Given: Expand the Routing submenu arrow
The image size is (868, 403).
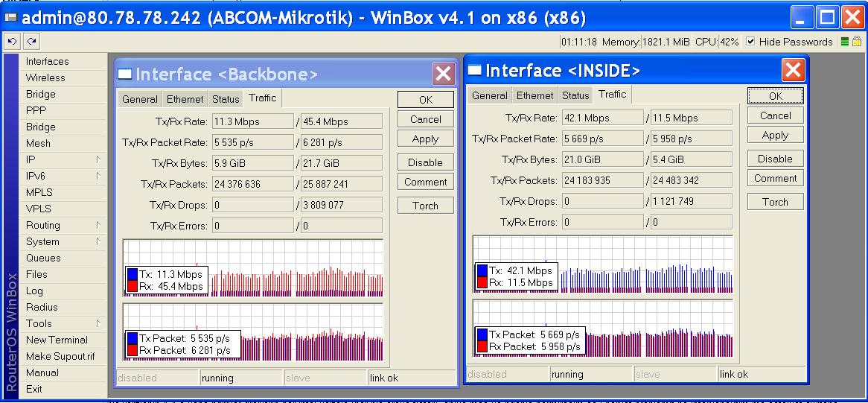Looking at the screenshot, I should pyautogui.click(x=98, y=225).
